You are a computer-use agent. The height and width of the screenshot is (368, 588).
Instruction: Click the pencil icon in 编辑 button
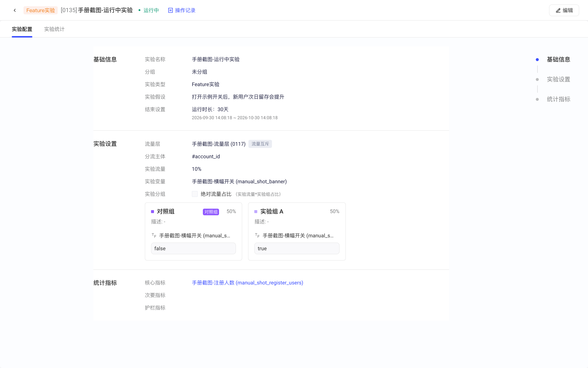(558, 10)
